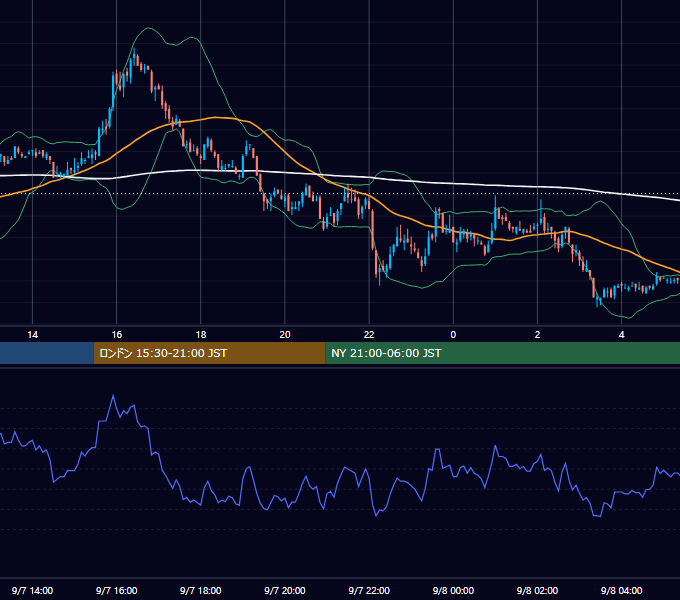The height and width of the screenshot is (600, 680).
Task: Click the 0 hour label on upper axis
Action: pos(453,335)
